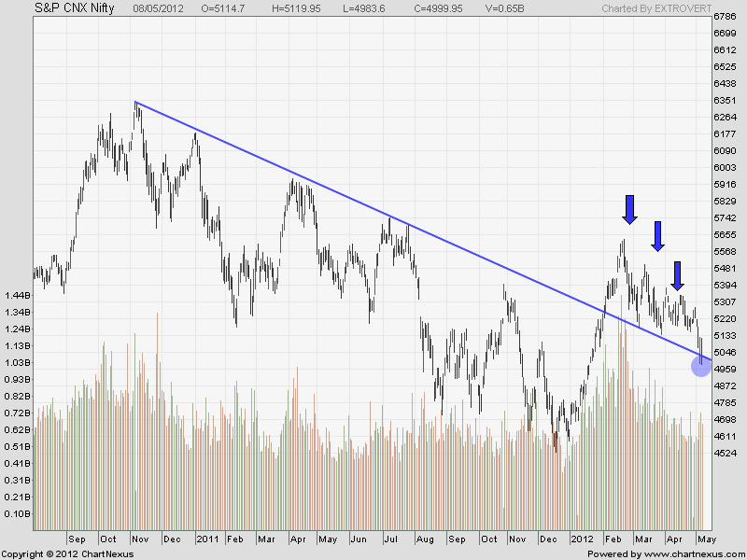Viewport: 747px width, 560px height.
Task: Select the S&P CNX Nifty chart title
Action: [76, 7]
